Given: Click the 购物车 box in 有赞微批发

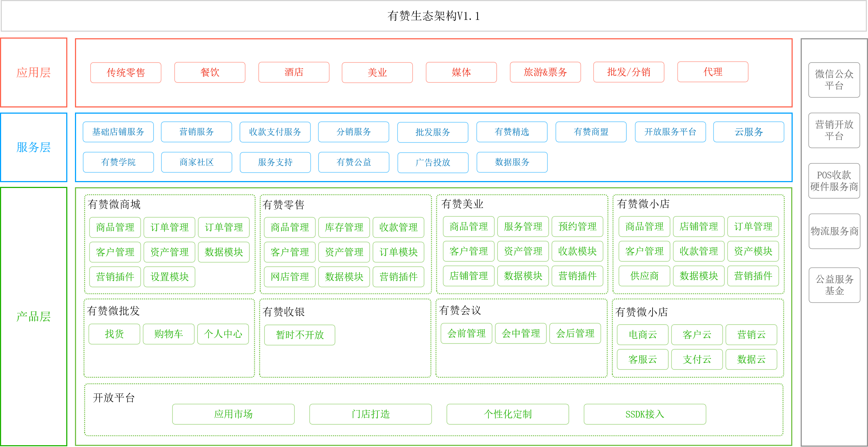Looking at the screenshot, I should [169, 334].
